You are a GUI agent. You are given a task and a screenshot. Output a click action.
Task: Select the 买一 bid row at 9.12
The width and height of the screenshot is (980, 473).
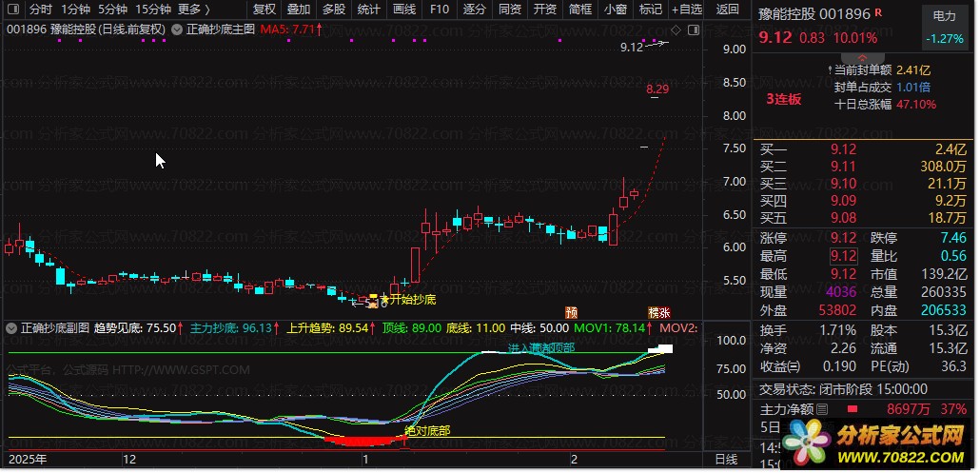863,149
